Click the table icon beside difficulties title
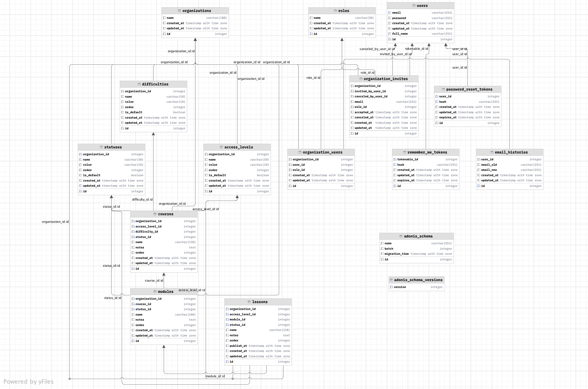This screenshot has height=389, width=588. point(139,84)
